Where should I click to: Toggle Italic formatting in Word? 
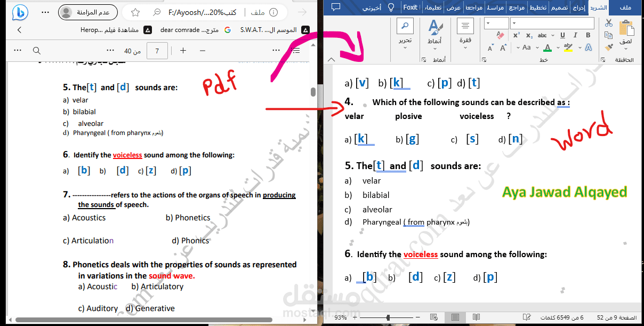coord(575,35)
